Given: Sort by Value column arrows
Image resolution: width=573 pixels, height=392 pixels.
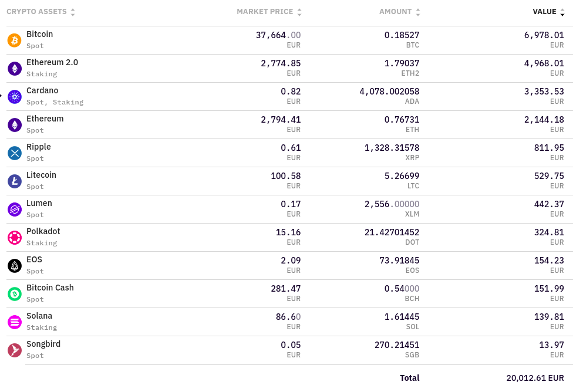Looking at the screenshot, I should pos(562,12).
